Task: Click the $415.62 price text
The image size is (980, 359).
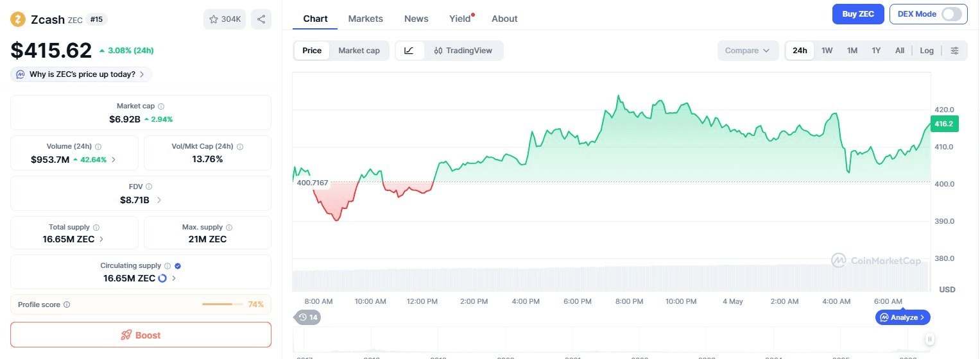Action: pyautogui.click(x=51, y=51)
